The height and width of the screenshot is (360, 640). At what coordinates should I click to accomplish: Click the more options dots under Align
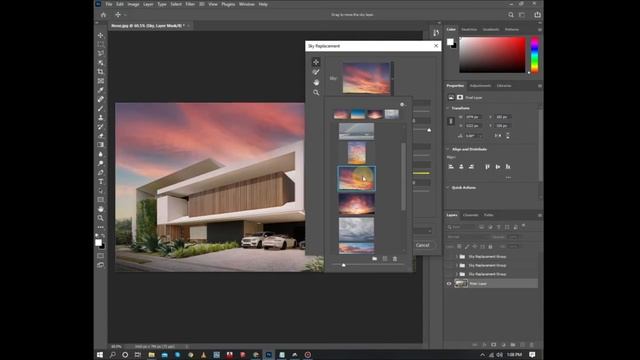(x=508, y=178)
